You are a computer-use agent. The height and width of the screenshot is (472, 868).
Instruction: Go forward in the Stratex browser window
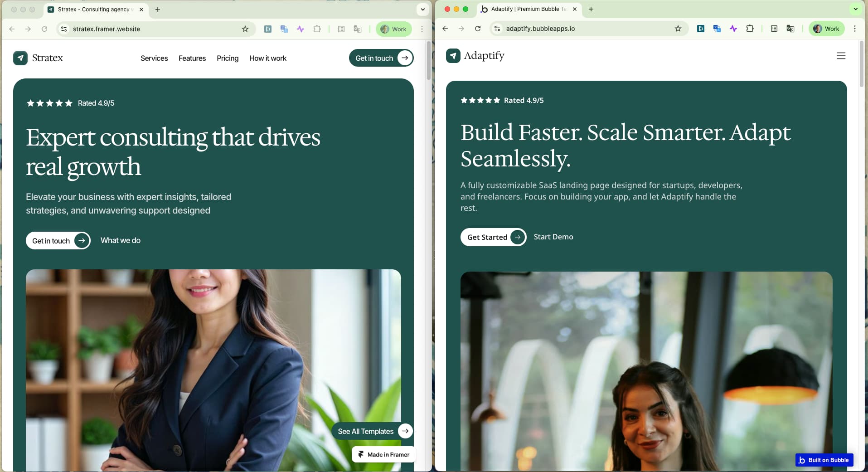28,29
